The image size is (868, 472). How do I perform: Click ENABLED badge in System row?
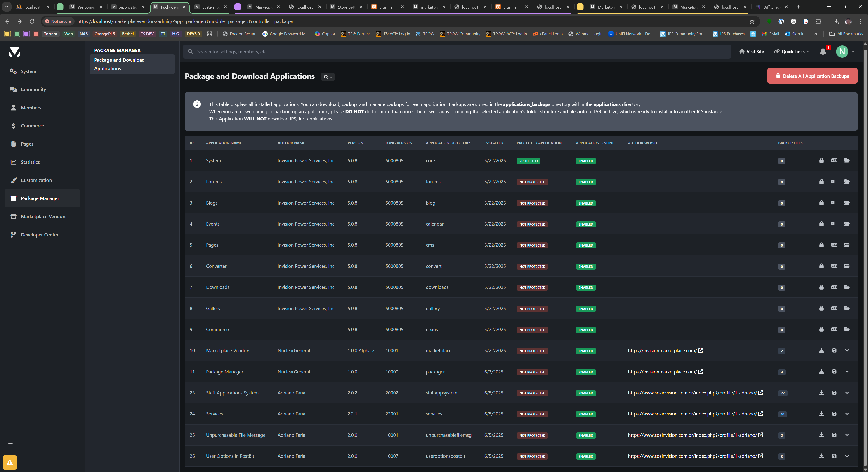586,161
